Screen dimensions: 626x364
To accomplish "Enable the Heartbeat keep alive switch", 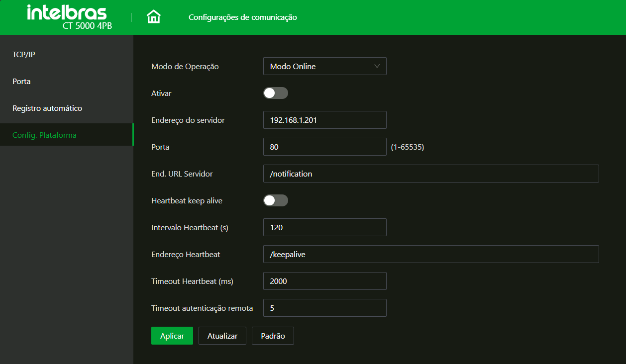I will (276, 200).
